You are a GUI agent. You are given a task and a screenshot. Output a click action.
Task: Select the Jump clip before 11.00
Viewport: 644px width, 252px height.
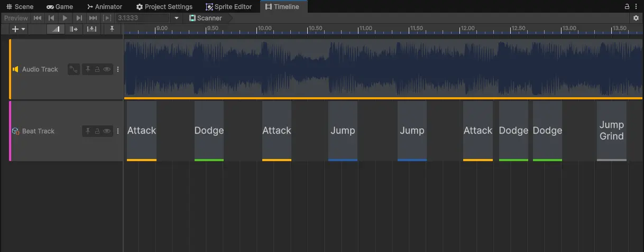point(343,131)
